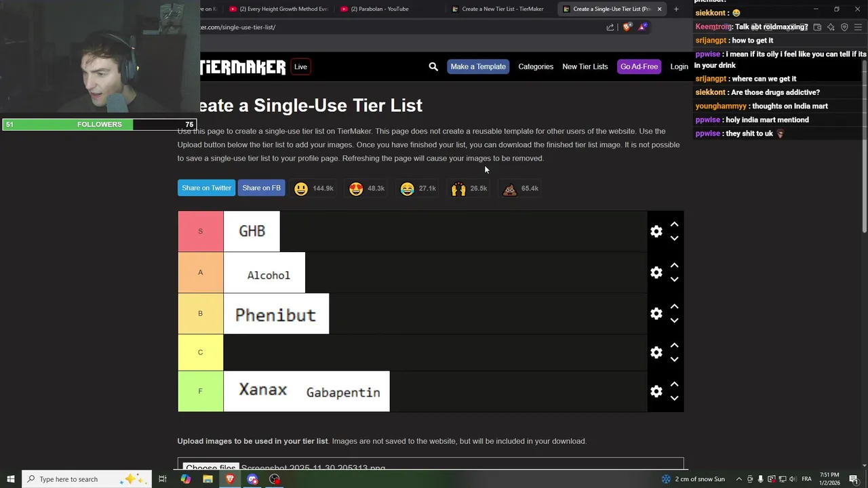
Task: Move B tier row down with chevron
Action: (674, 321)
